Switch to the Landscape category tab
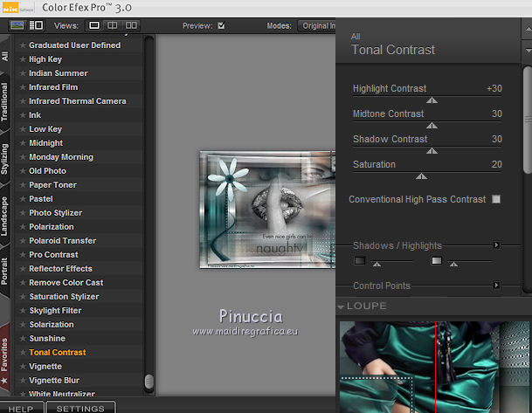Image resolution: width=532 pixels, height=413 pixels. [4, 216]
